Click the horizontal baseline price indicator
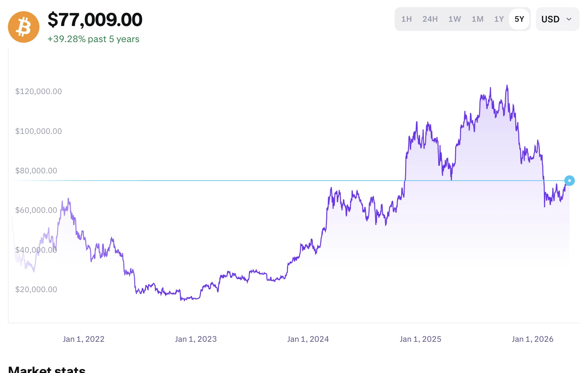The image size is (588, 373). [296, 180]
